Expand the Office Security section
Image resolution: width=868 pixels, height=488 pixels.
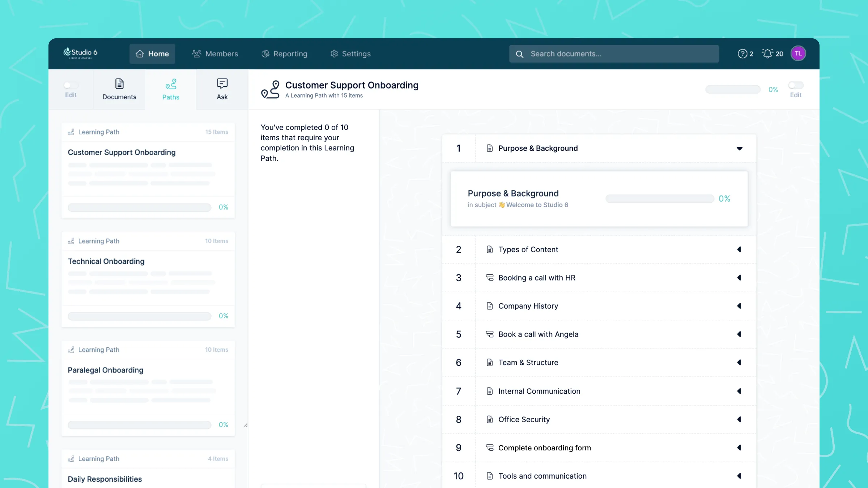pos(739,419)
